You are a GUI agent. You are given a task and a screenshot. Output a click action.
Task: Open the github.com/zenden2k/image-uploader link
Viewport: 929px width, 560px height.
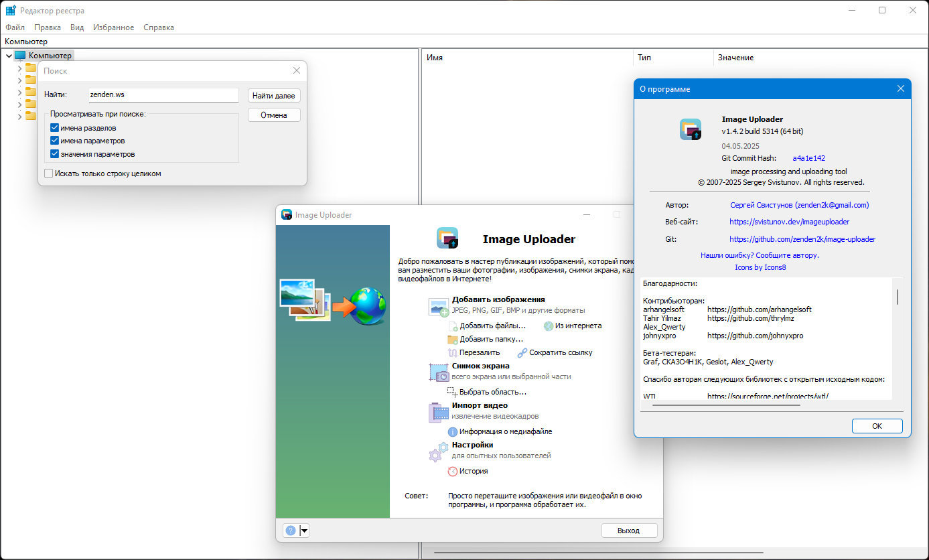(802, 239)
